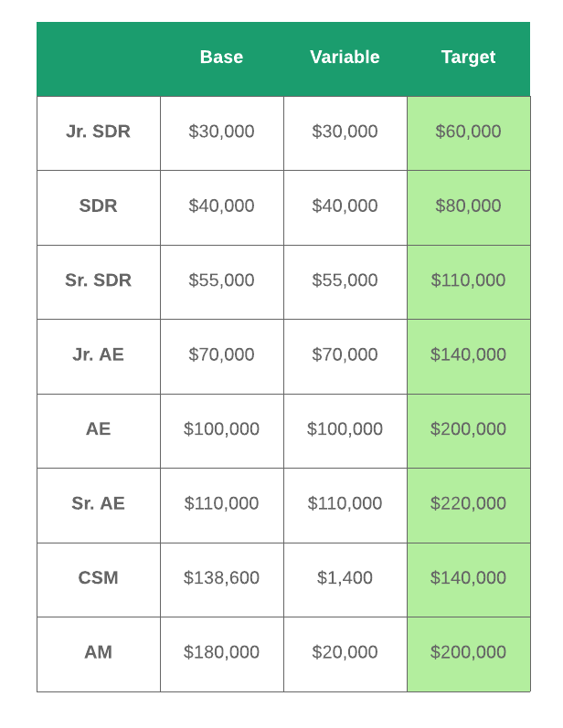Screen dimensions: 563x728
Task: Select the Sr. AE row label
Action: 98,504
